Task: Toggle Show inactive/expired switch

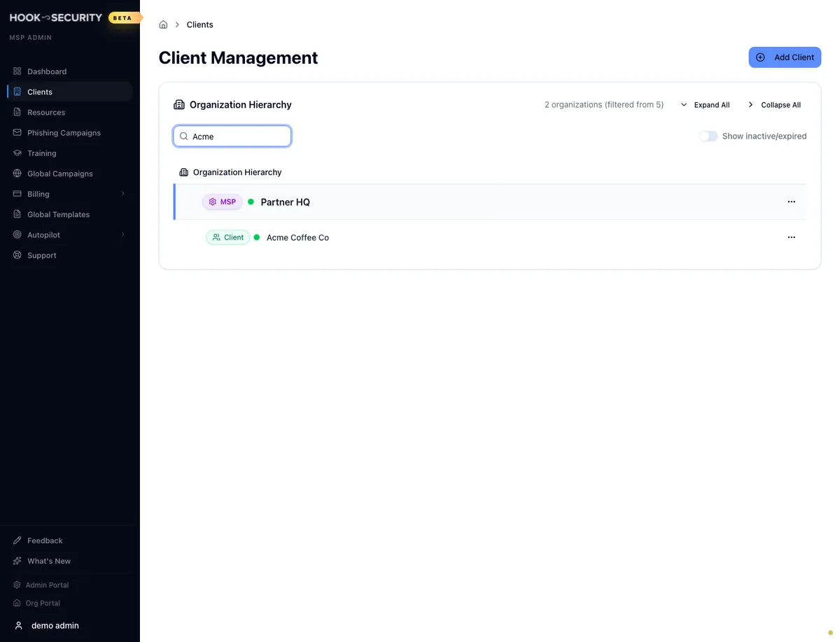Action: tap(708, 136)
